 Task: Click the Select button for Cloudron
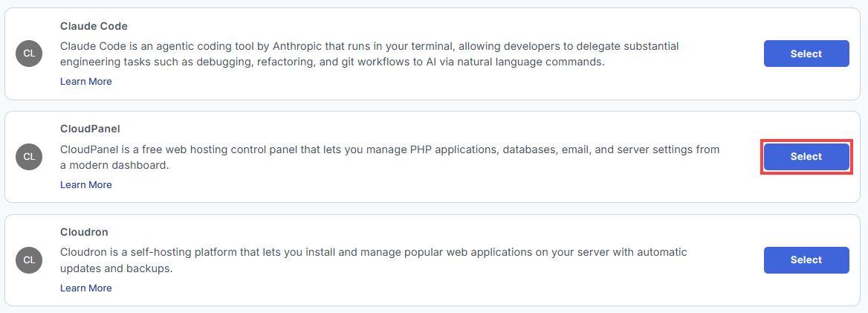tap(806, 259)
